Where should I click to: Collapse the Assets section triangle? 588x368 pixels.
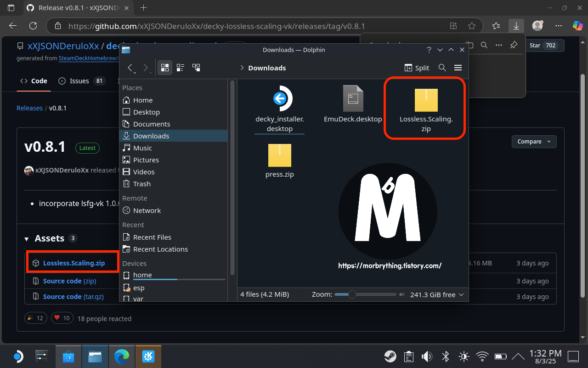pyautogui.click(x=27, y=239)
